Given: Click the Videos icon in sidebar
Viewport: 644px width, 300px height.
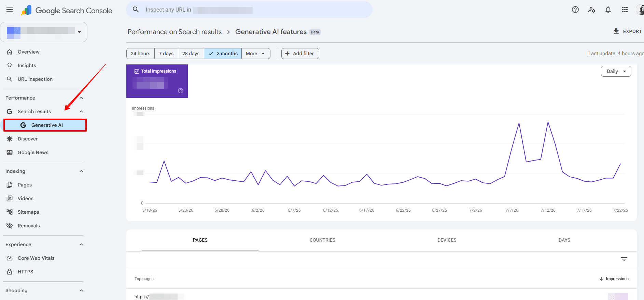Looking at the screenshot, I should click(10, 198).
